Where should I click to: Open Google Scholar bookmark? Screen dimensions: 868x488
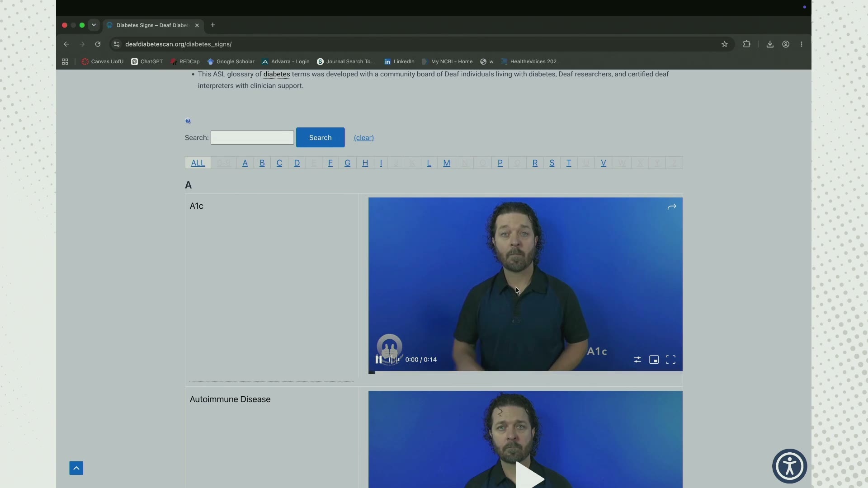pos(231,61)
